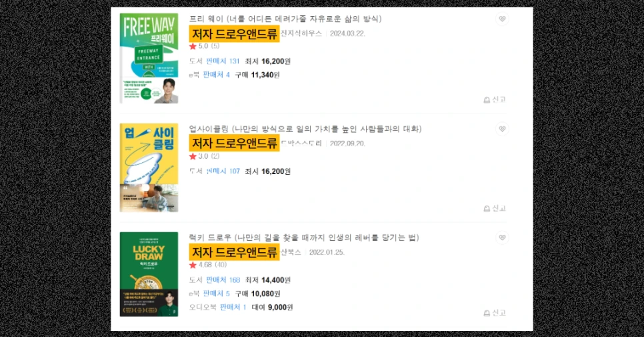Screen dimensions: 644x337
Task: Toggle heart favorite for 업사이클링 book
Action: [x=502, y=129]
